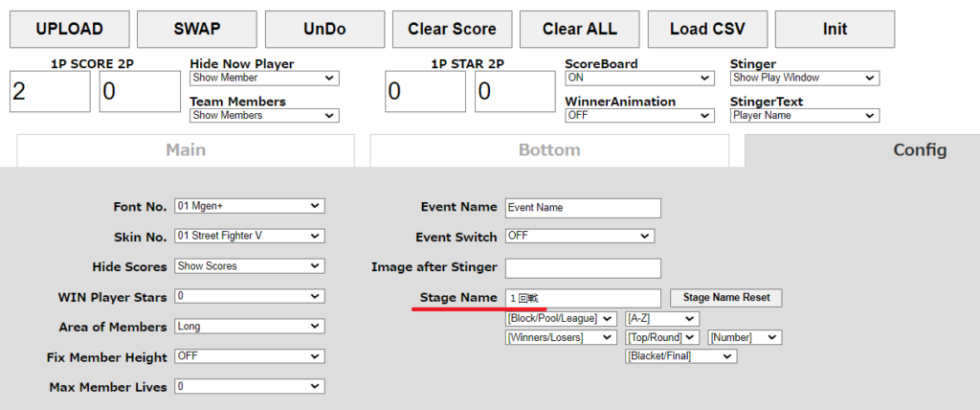Clear scores with Clear Score button
The width and height of the screenshot is (980, 410).
click(452, 29)
